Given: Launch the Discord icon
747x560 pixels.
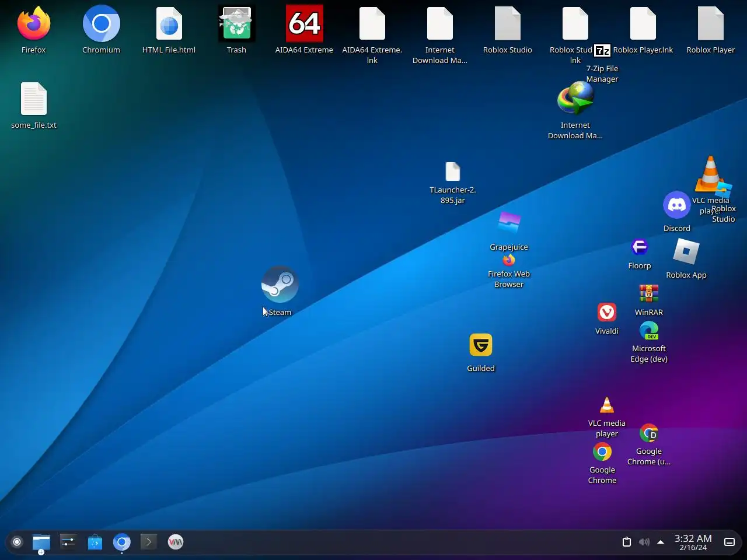Looking at the screenshot, I should coord(677,205).
